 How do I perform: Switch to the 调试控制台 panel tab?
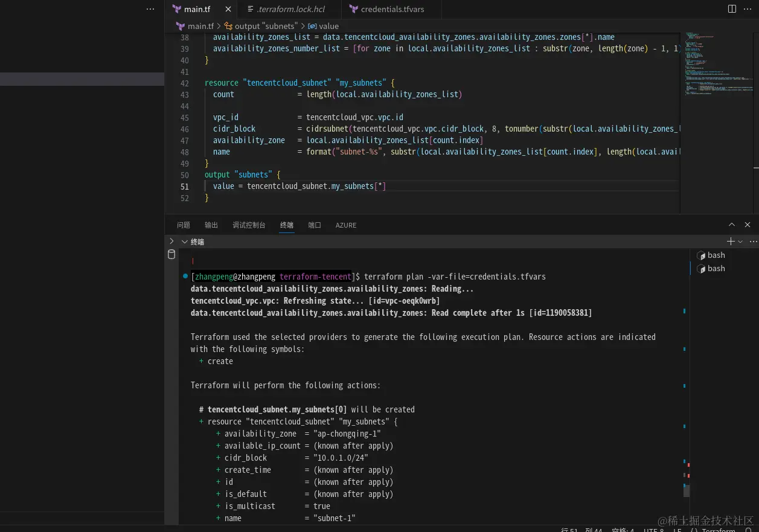[249, 225]
